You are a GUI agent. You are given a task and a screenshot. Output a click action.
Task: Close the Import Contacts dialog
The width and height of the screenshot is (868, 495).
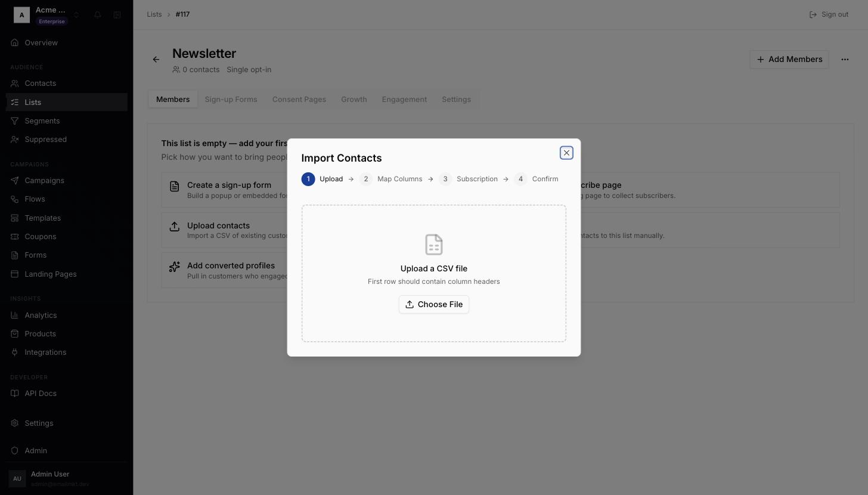point(566,153)
